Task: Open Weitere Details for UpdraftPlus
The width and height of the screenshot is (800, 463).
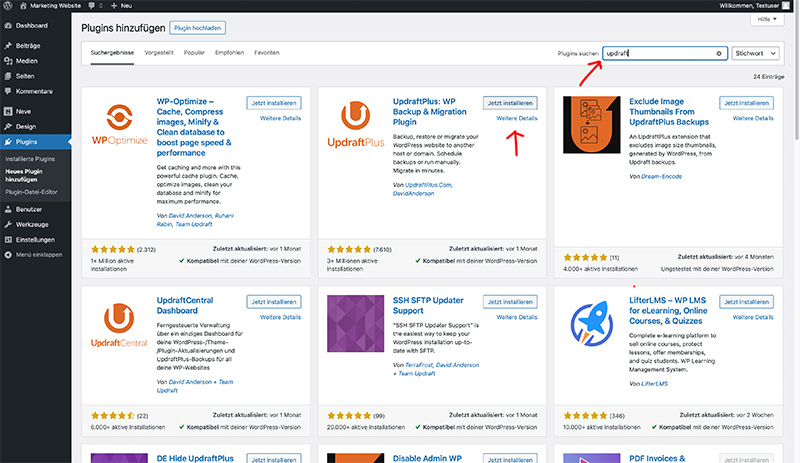Action: pos(517,118)
